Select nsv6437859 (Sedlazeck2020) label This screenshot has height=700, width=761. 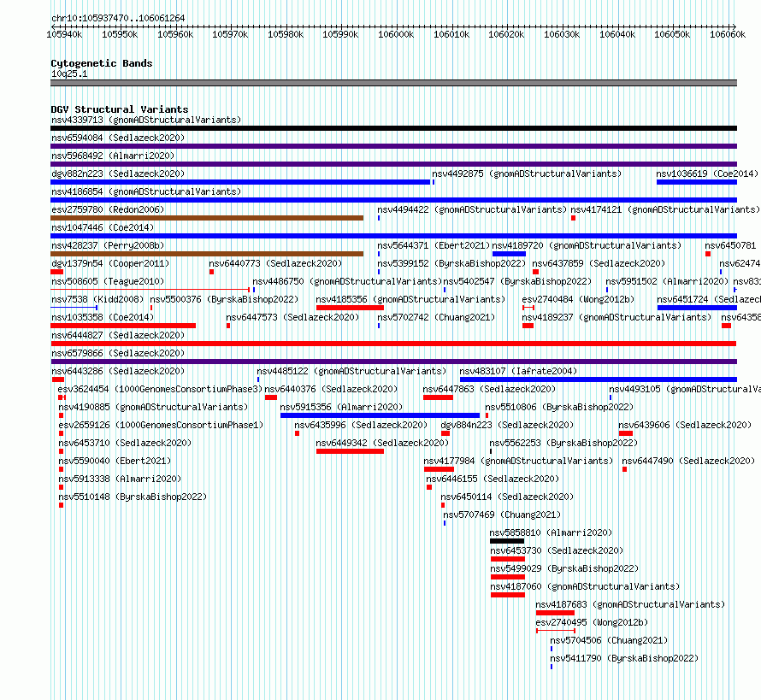coord(599,263)
